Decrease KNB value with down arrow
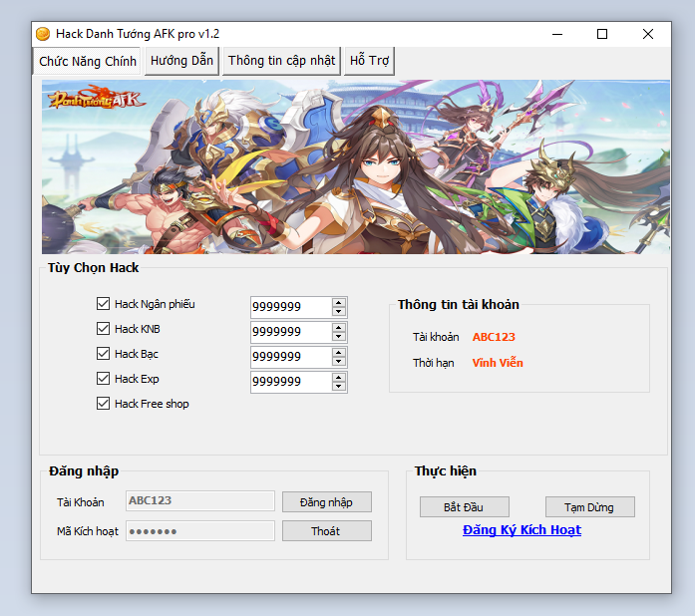 point(339,337)
